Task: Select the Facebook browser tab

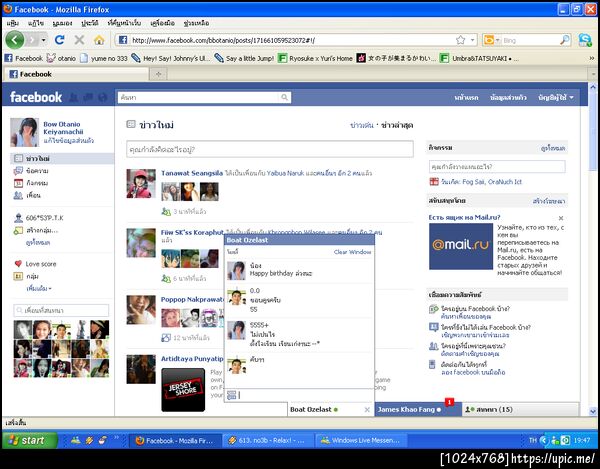Action: tap(75, 74)
